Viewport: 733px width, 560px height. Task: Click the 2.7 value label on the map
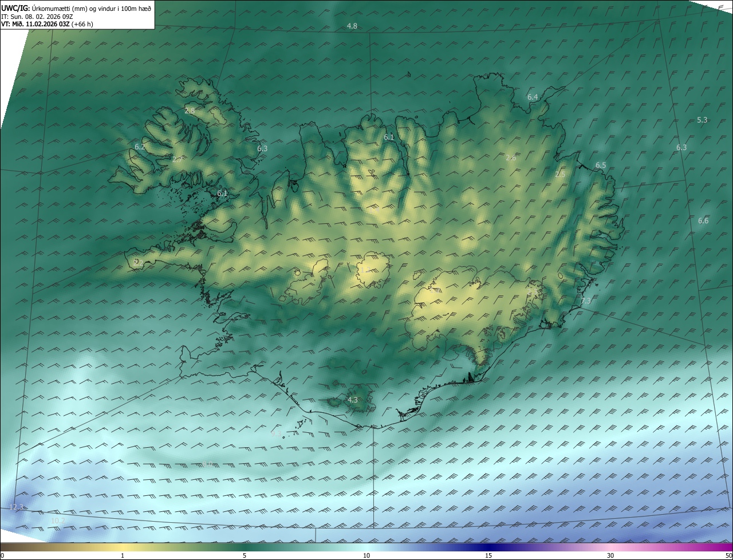(177, 160)
